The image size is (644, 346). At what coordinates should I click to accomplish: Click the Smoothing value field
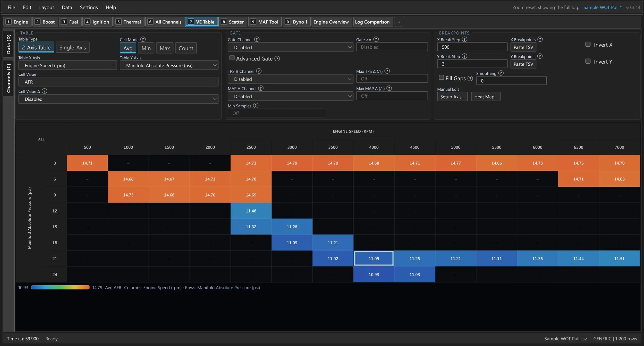click(x=511, y=81)
